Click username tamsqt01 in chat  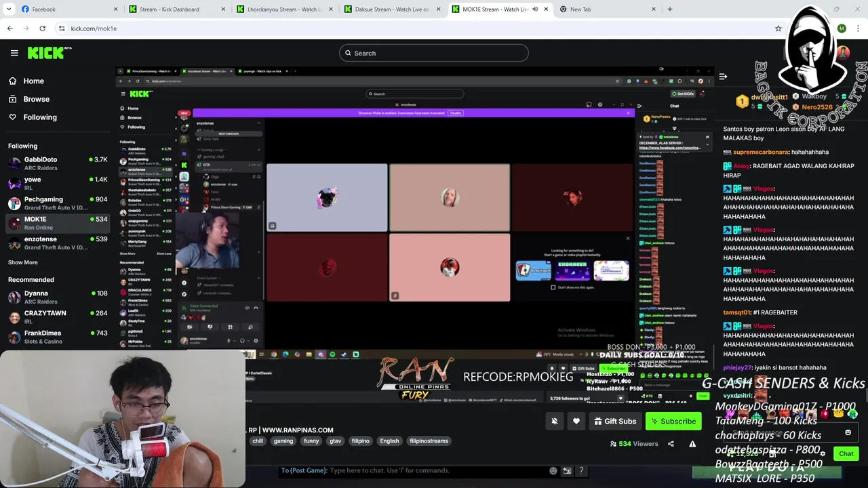tap(737, 312)
